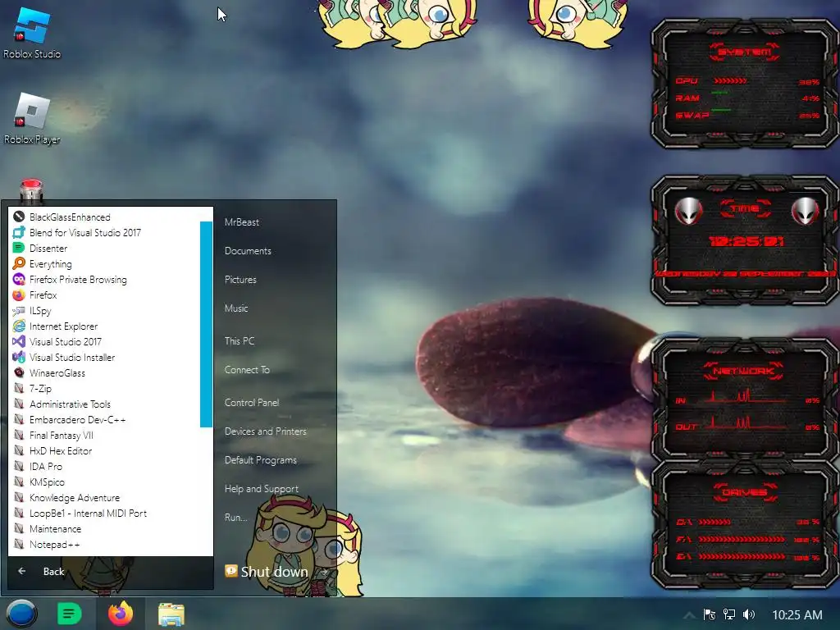Choose Run... from the Start menu
The image size is (840, 630).
pos(235,518)
